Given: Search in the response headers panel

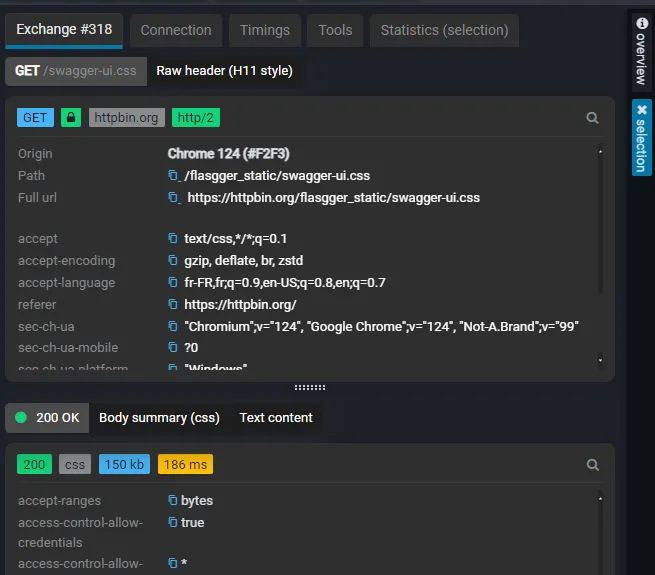Looking at the screenshot, I should click(592, 465).
